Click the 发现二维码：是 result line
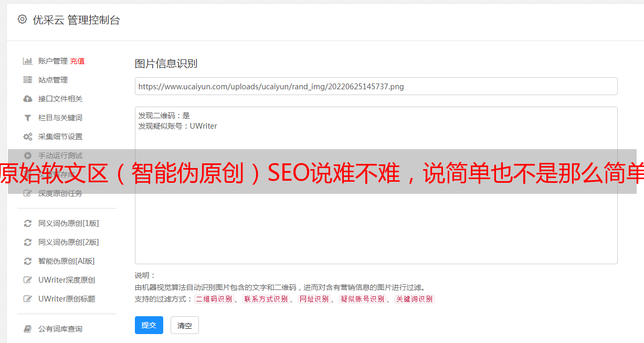Image resolution: width=644 pixels, height=343 pixels. click(x=164, y=116)
